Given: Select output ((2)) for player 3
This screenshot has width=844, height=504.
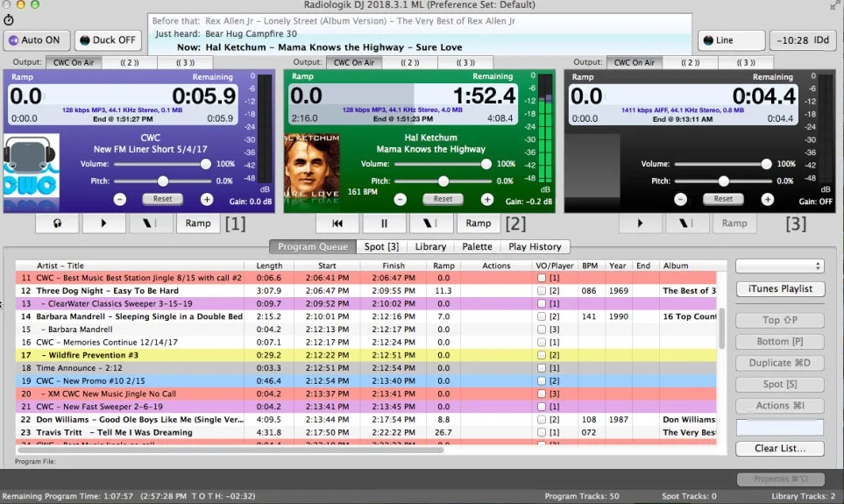Looking at the screenshot, I should (x=690, y=62).
